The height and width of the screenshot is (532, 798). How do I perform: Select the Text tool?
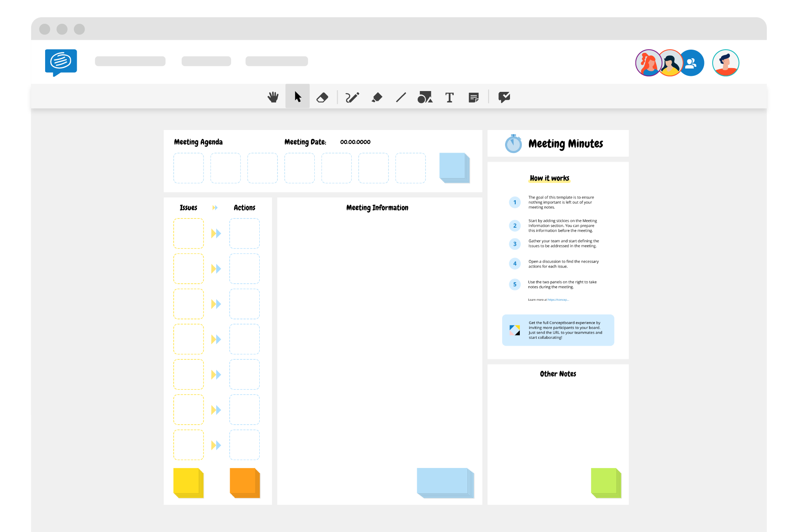click(450, 97)
